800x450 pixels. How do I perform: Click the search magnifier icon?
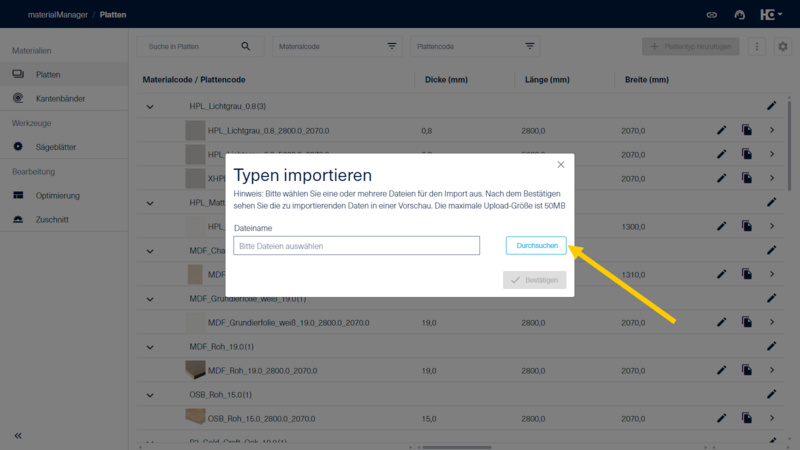point(246,46)
